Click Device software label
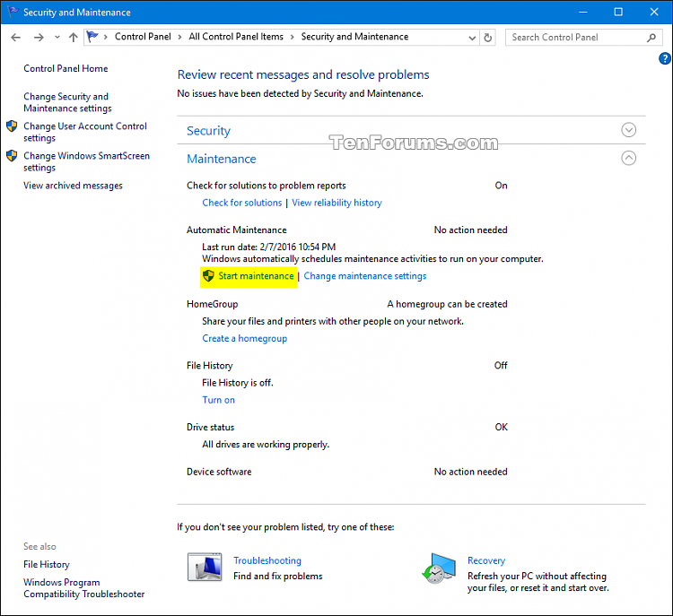 (x=219, y=472)
